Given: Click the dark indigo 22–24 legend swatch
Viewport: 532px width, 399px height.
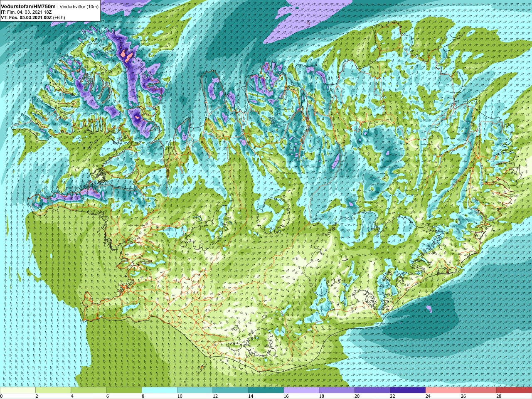Looking at the screenshot, I should pyautogui.click(x=408, y=390).
